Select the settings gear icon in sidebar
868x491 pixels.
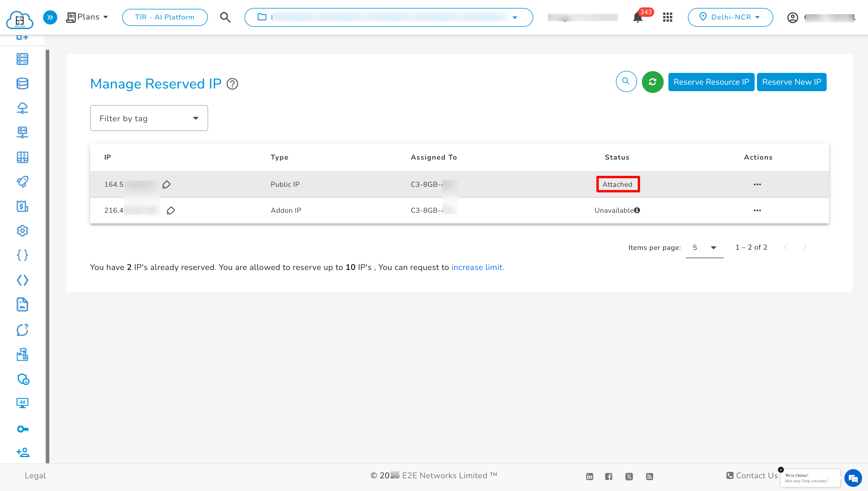pos(22,231)
